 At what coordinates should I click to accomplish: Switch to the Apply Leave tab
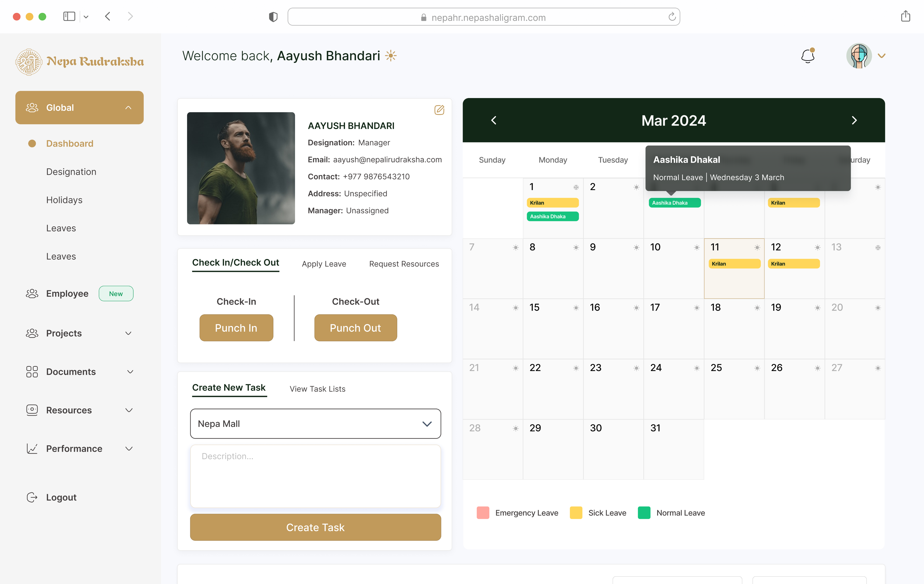click(x=323, y=264)
